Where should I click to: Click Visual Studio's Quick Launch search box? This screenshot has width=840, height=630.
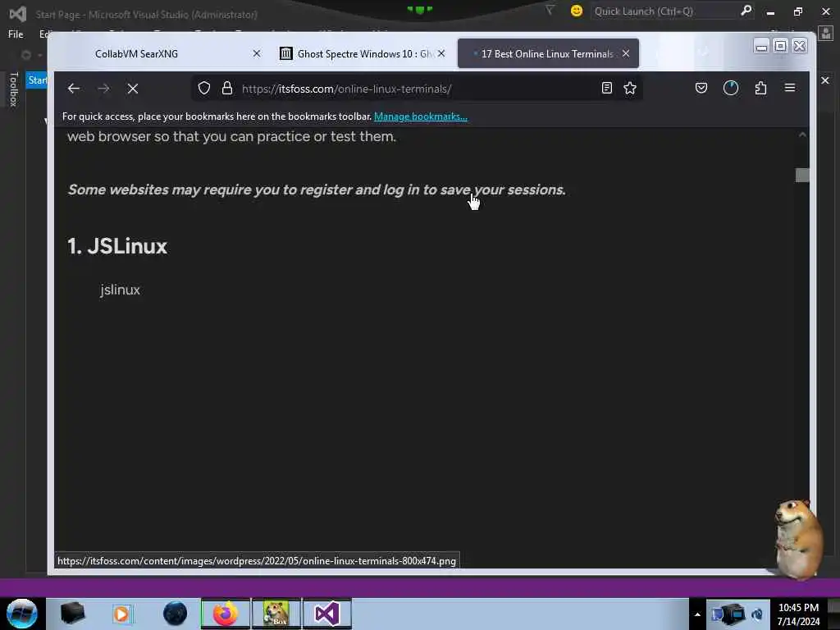point(664,11)
